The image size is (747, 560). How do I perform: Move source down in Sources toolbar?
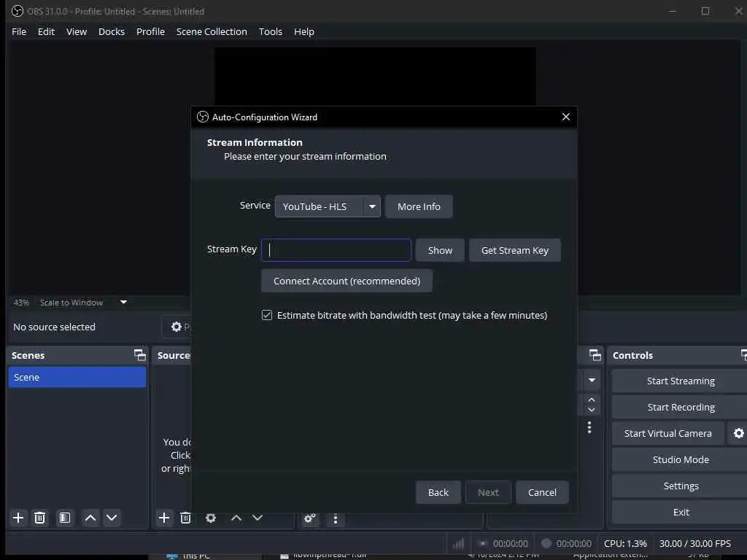click(258, 518)
